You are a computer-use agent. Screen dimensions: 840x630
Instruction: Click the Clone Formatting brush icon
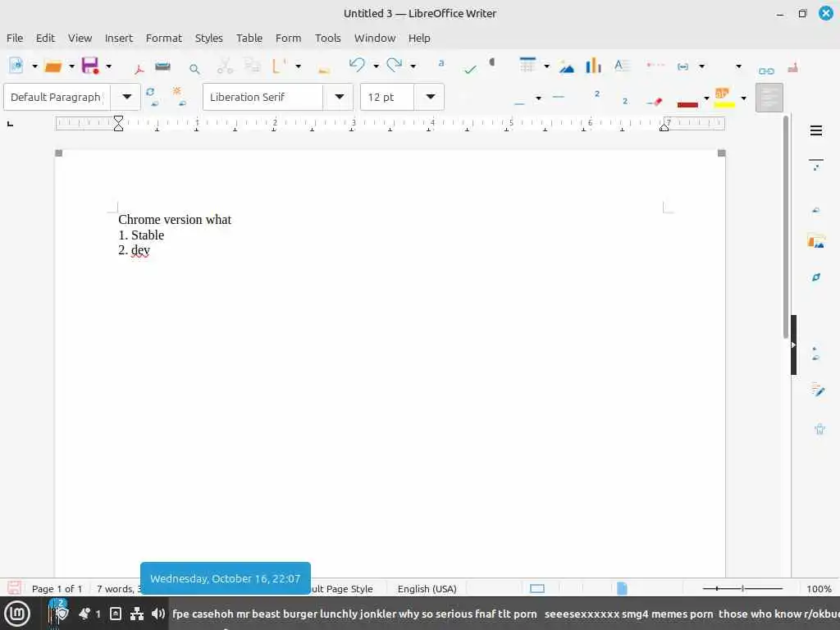324,70
